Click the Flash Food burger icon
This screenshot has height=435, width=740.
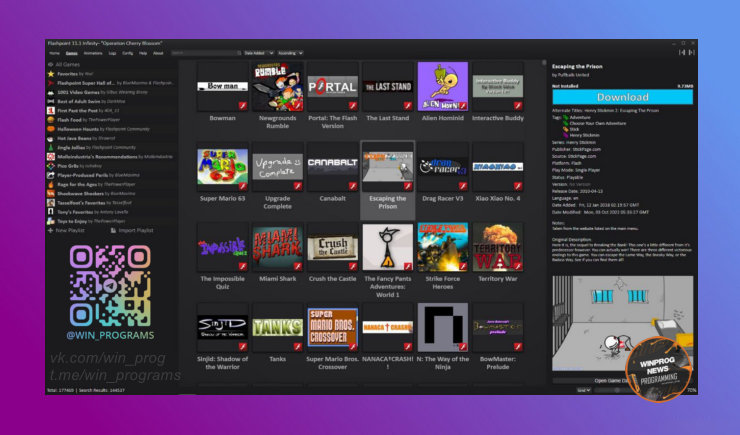(51, 120)
